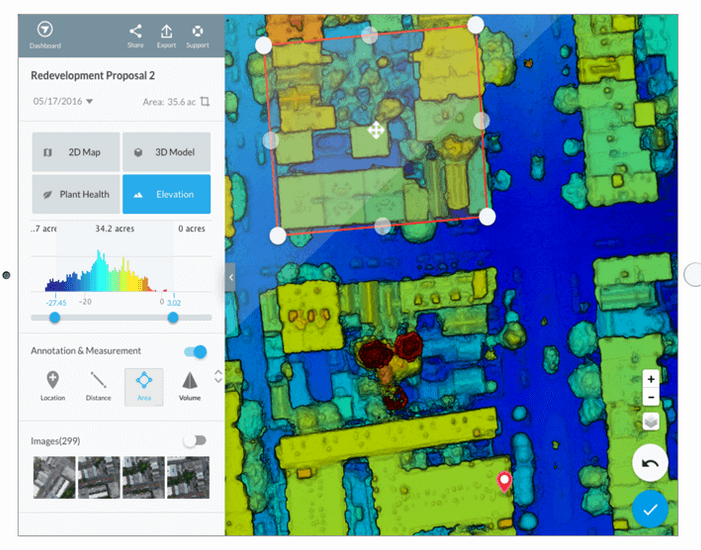
Task: Confirm with the blue checkmark button
Action: click(650, 509)
